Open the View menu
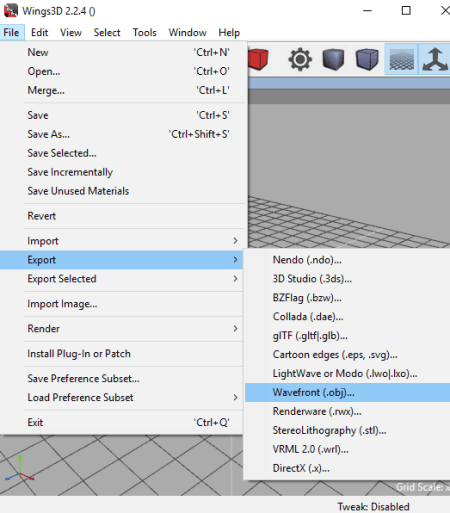This screenshot has width=450, height=513. click(71, 33)
